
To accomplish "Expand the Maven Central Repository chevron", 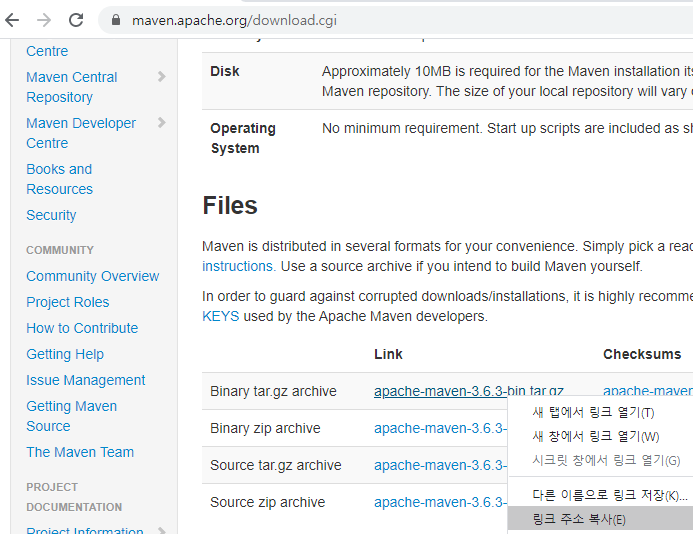I will point(162,77).
